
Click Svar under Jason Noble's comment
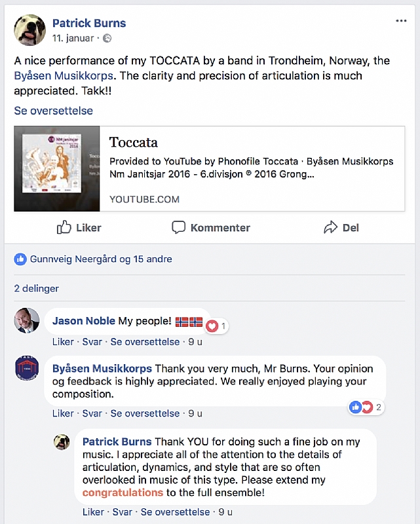pos(92,342)
